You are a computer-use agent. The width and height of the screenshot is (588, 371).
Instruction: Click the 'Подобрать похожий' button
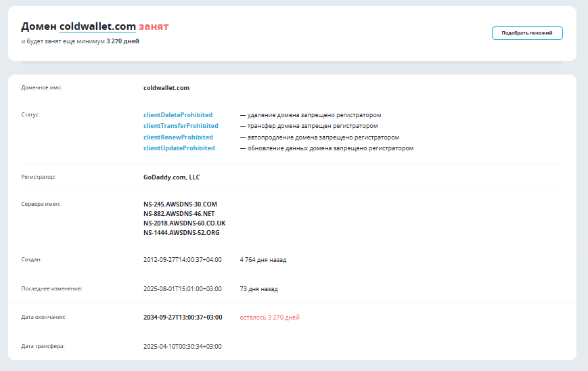click(x=526, y=33)
